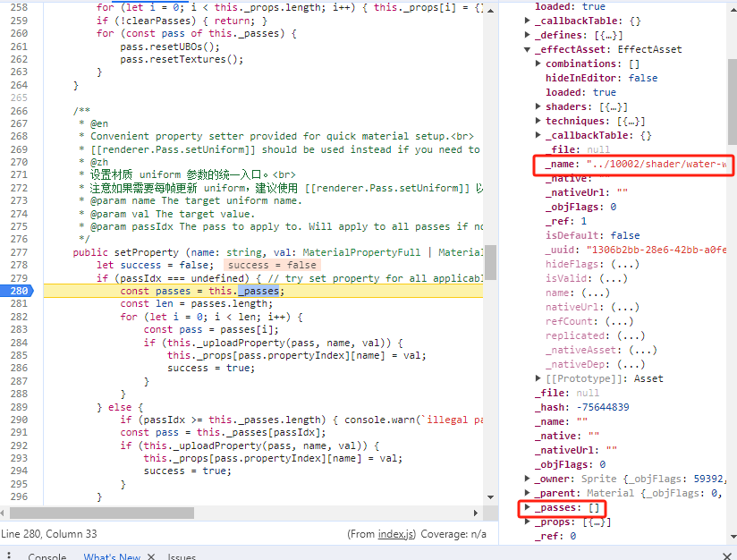
Task: Expand the _passes empty array property
Action: (528, 507)
